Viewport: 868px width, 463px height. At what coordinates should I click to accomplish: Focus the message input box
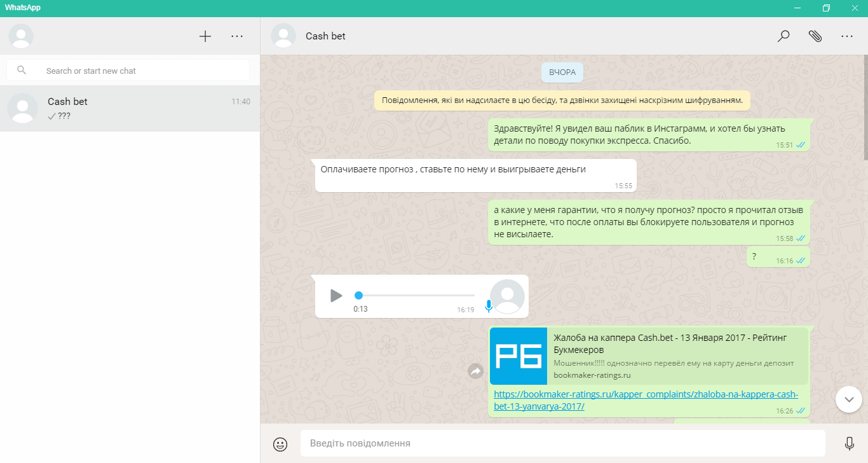pos(562,443)
